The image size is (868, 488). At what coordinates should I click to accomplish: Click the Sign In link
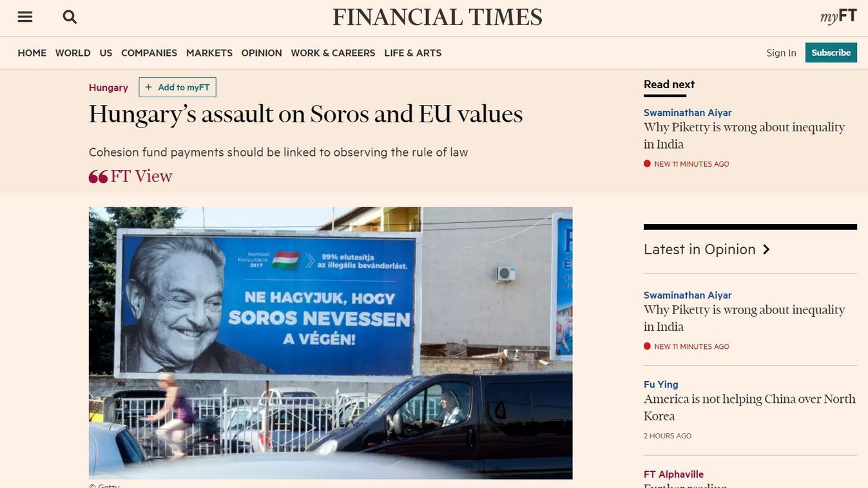click(781, 53)
